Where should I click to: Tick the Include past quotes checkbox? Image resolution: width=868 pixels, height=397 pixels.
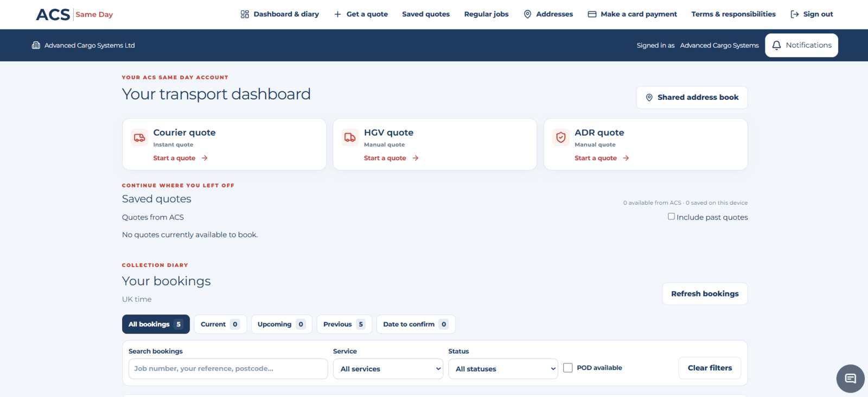[671, 216]
